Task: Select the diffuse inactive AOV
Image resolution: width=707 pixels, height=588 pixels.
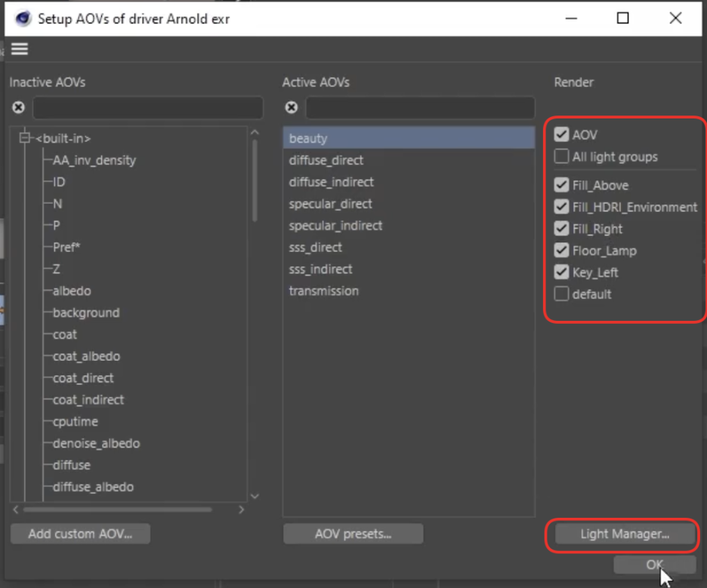Action: (72, 464)
